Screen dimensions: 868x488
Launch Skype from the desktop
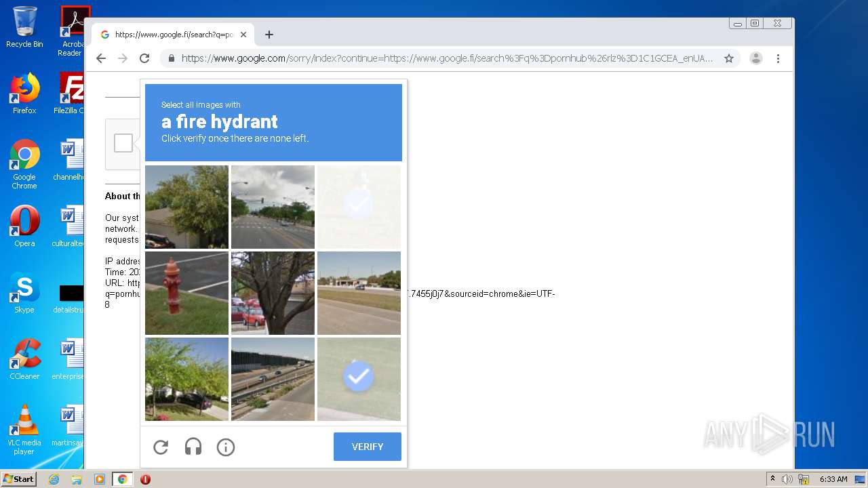tap(24, 293)
